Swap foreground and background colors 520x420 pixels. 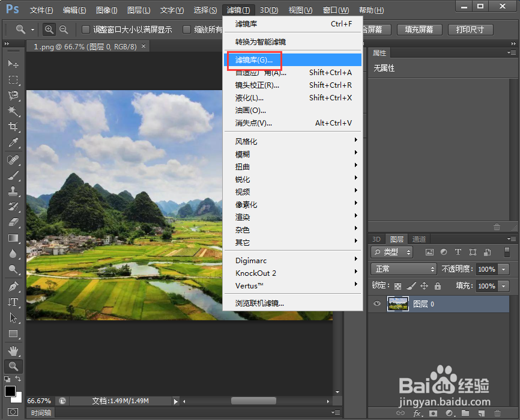tap(18, 379)
